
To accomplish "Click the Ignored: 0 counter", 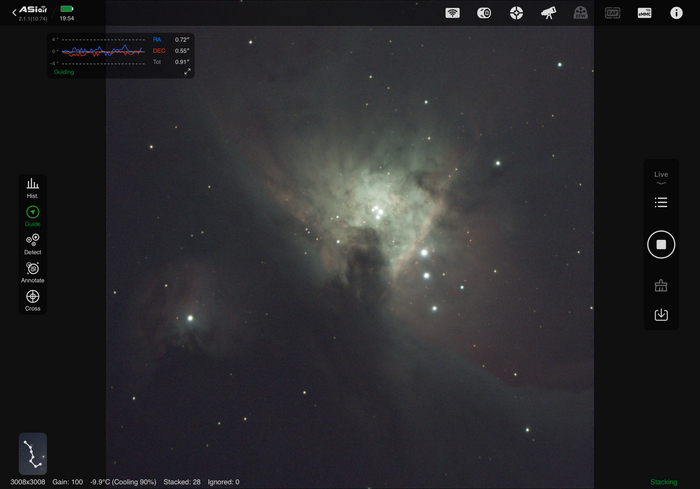I will pos(223,482).
